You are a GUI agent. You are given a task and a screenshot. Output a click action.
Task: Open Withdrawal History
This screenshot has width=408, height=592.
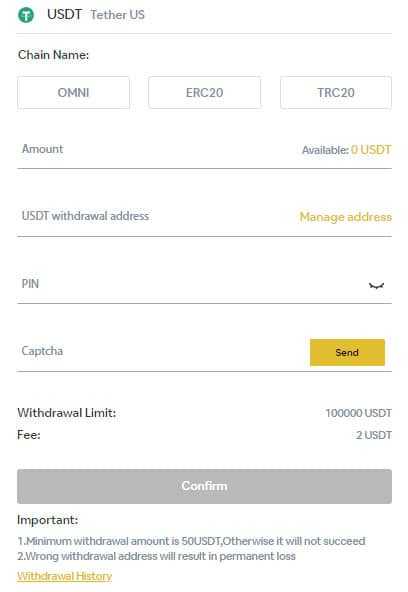tap(65, 576)
